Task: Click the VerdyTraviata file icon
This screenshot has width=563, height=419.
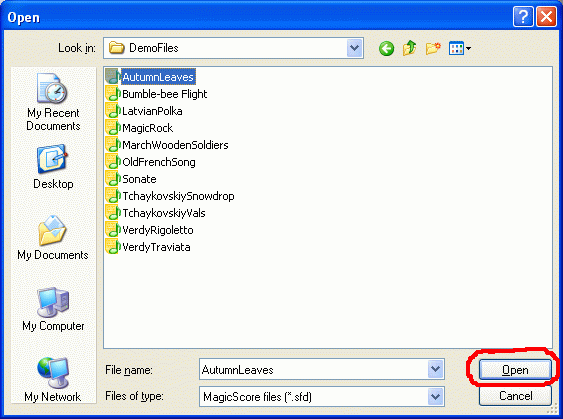Action: click(x=113, y=247)
